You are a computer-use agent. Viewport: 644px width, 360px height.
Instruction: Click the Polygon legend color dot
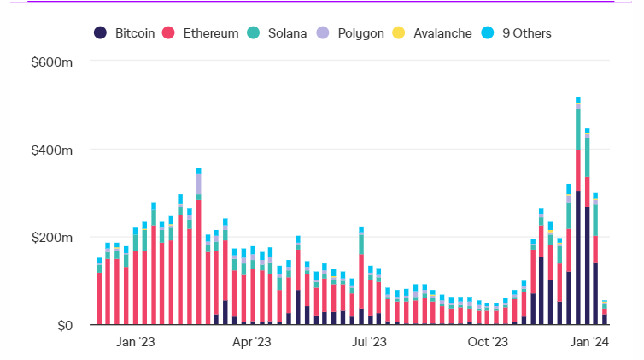(x=323, y=33)
